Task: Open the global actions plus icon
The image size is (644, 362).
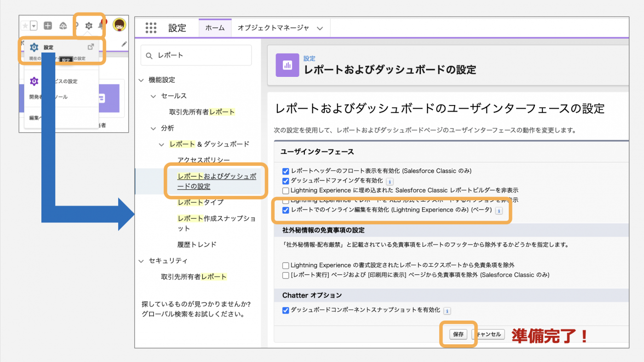Action: [x=48, y=26]
